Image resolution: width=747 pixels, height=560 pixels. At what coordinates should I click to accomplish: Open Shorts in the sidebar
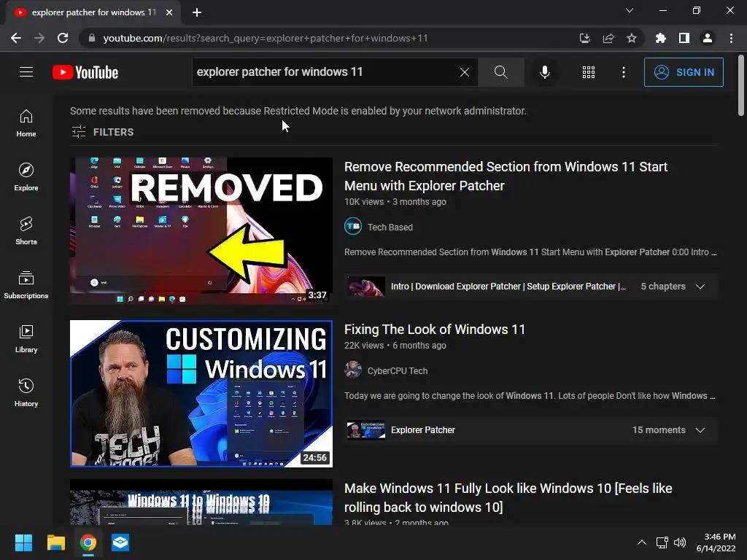click(x=26, y=231)
